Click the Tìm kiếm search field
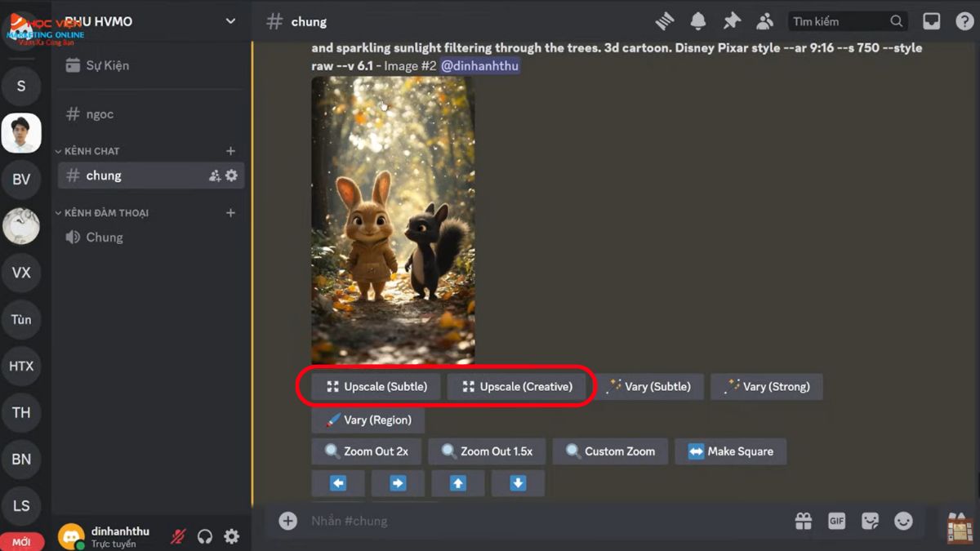The width and height of the screenshot is (980, 551). pos(848,21)
